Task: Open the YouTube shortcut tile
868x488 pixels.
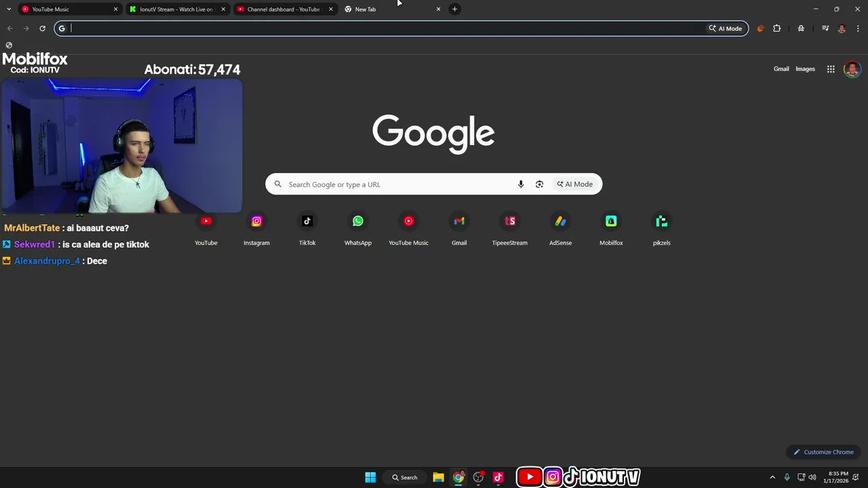Action: point(206,229)
